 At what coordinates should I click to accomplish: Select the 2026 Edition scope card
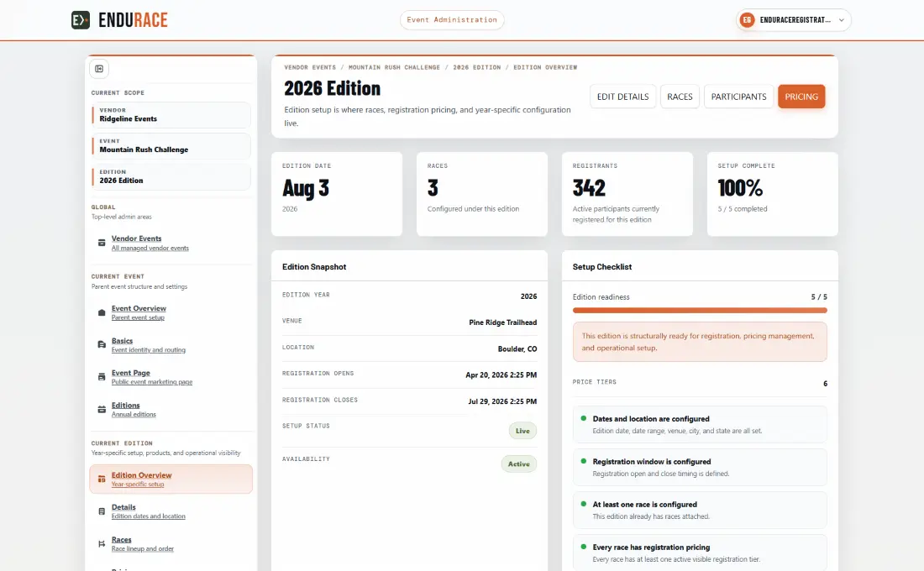tap(171, 176)
